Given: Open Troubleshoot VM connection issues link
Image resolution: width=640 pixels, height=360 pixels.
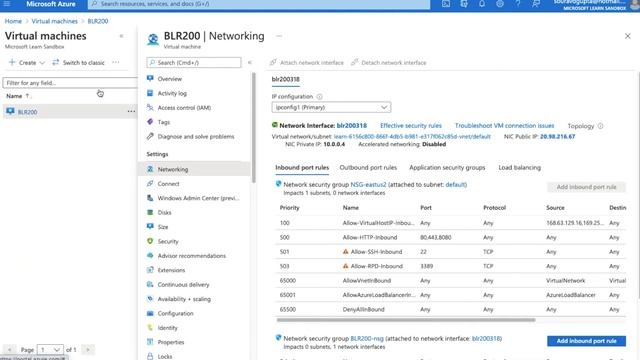Looking at the screenshot, I should click(504, 126).
